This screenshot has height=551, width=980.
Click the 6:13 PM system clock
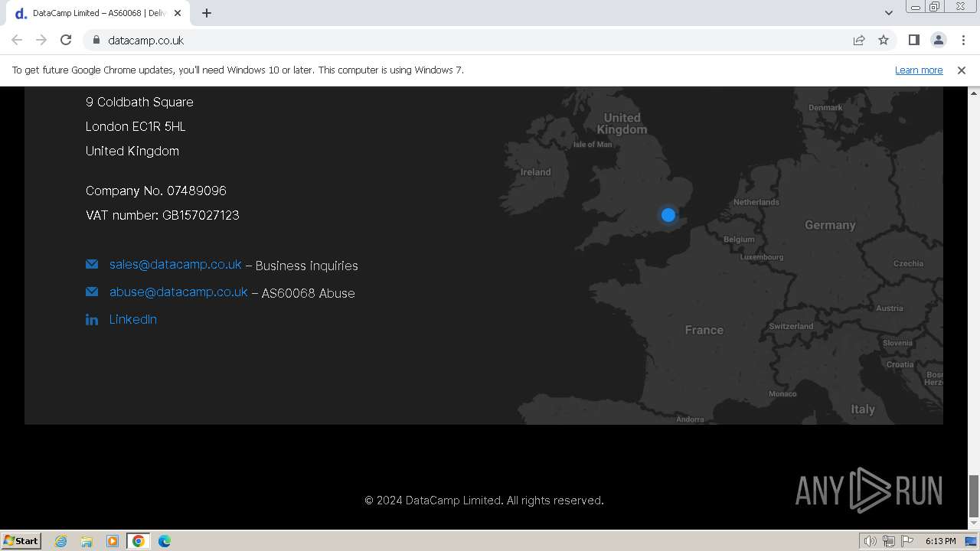pyautogui.click(x=940, y=541)
